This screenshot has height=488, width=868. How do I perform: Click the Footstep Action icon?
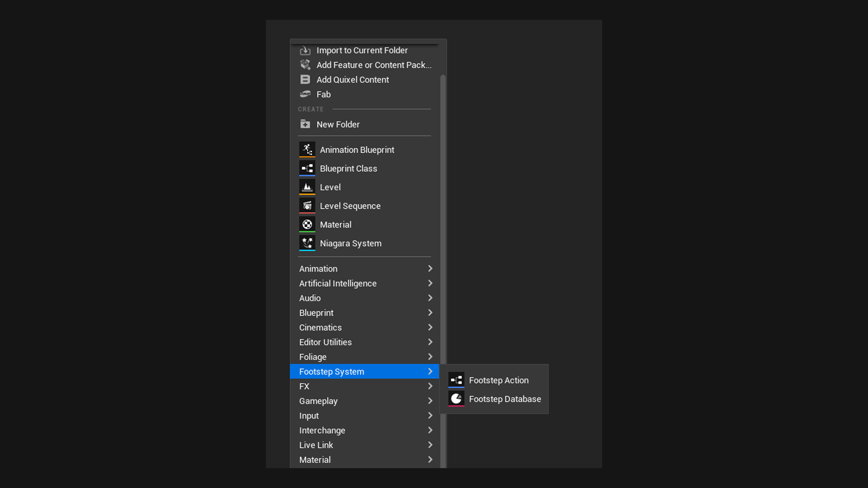tap(456, 380)
